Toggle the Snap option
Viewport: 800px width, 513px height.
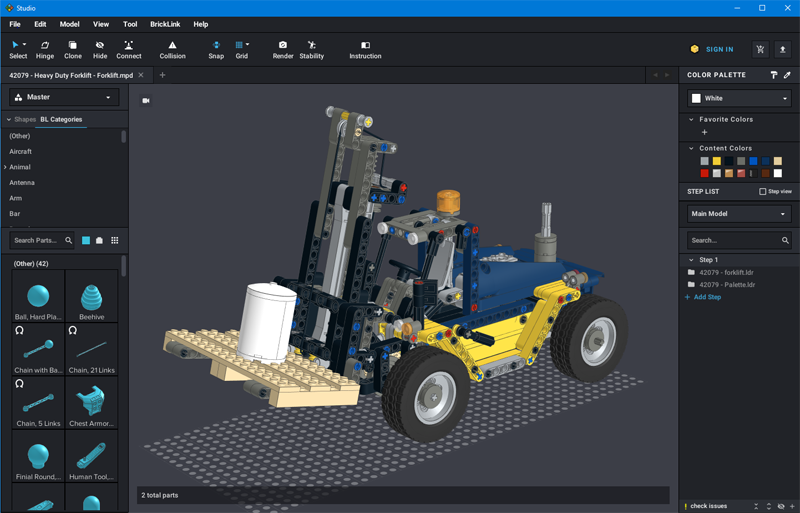216,49
